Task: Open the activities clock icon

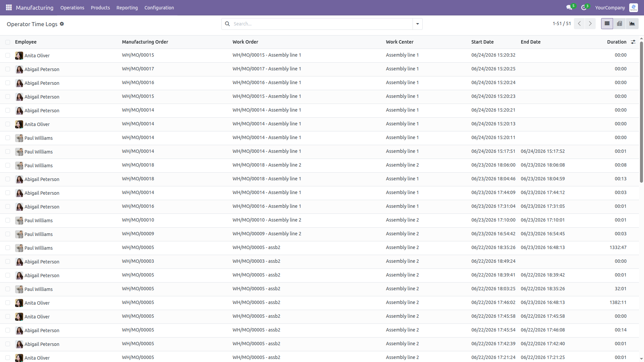Action: tap(584, 7)
